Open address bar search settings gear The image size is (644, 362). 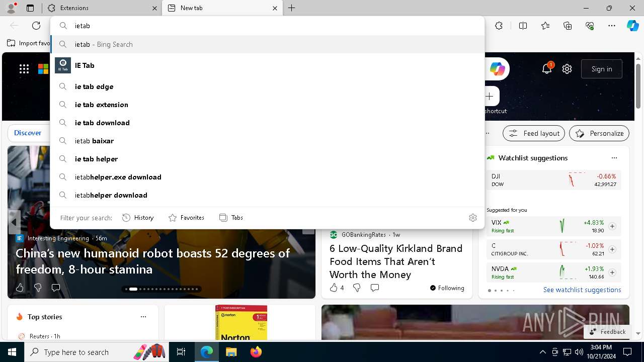[472, 218]
